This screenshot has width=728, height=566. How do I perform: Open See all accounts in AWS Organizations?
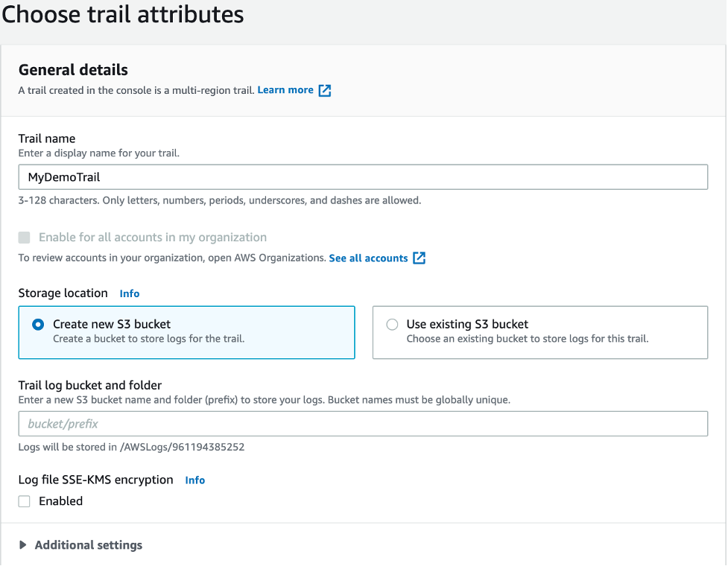pyautogui.click(x=369, y=258)
